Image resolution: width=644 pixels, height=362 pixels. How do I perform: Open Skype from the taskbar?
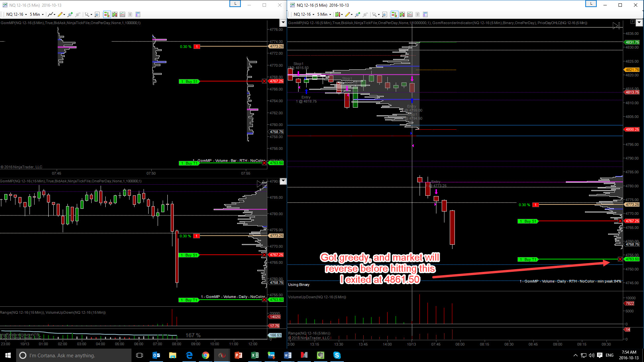337,355
